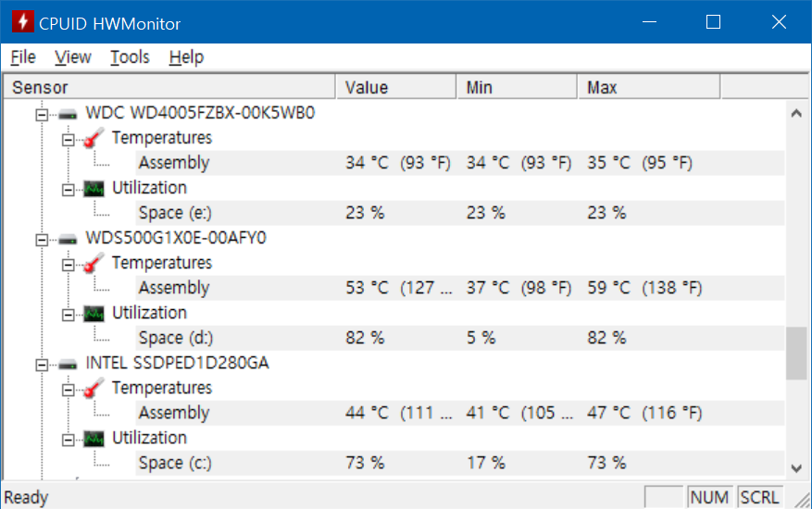Open the File menu
This screenshot has height=509, width=812.
[x=23, y=57]
